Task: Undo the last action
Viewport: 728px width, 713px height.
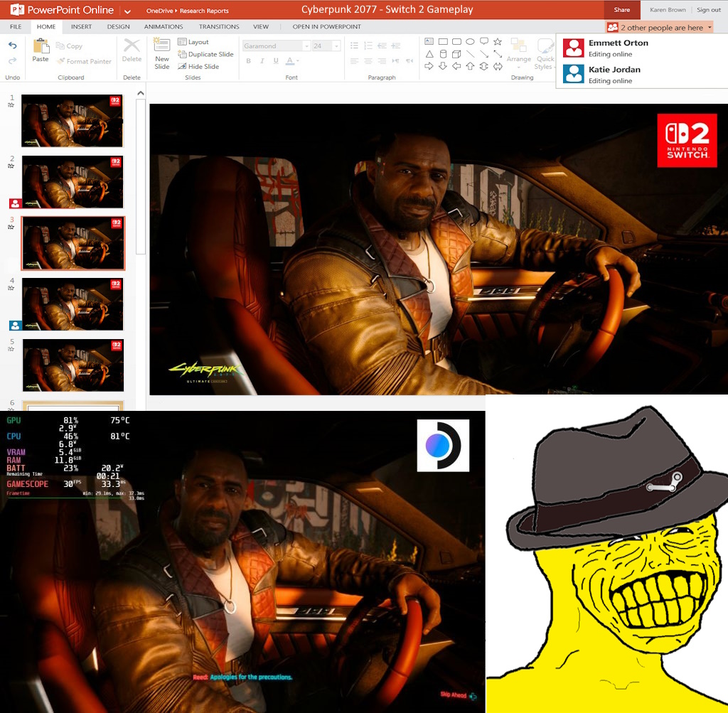Action: (x=13, y=45)
